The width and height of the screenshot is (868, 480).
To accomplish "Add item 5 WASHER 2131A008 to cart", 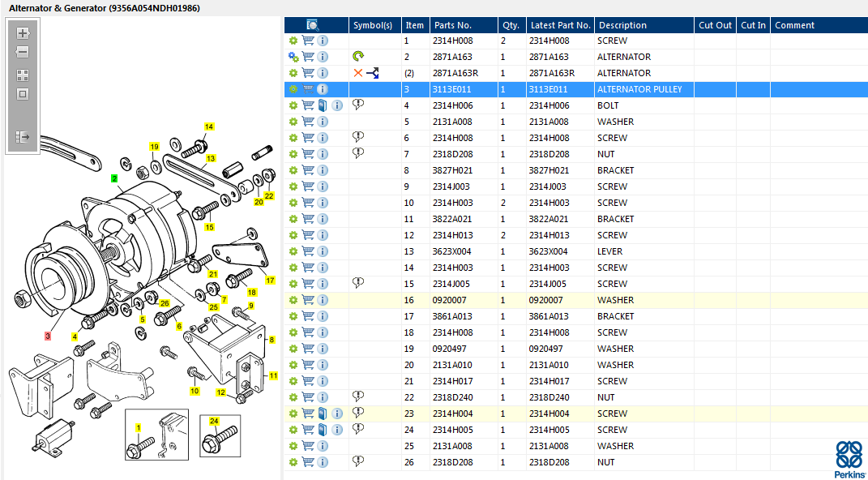I will click(x=308, y=122).
